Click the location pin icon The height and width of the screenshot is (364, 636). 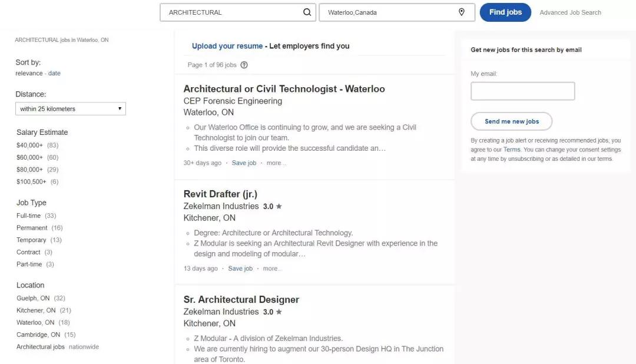462,12
